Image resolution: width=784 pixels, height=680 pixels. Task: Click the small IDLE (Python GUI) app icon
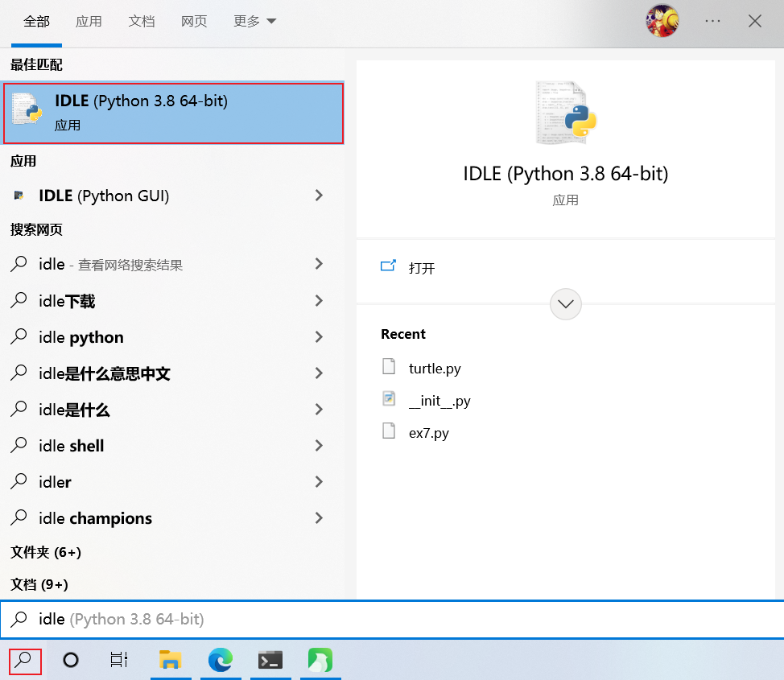click(x=19, y=196)
